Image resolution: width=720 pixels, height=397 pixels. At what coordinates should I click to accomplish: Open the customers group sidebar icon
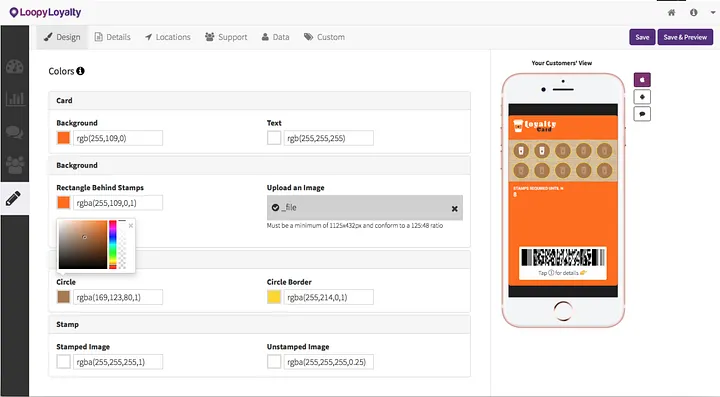click(15, 165)
